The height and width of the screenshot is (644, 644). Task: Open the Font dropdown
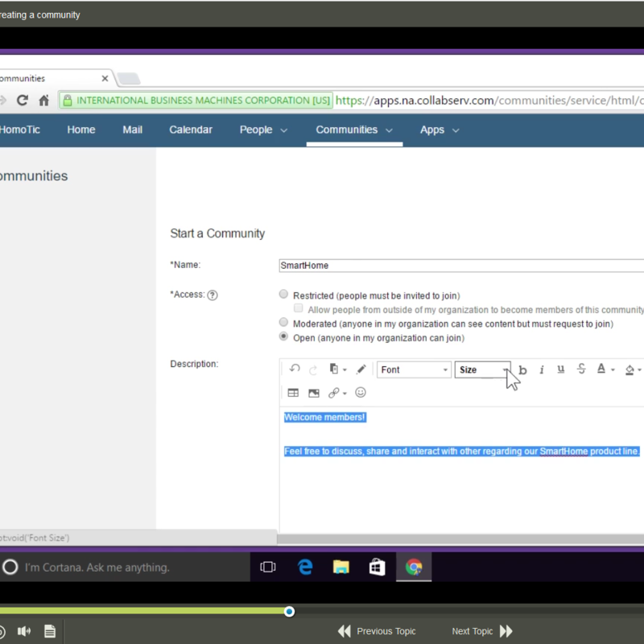point(414,369)
